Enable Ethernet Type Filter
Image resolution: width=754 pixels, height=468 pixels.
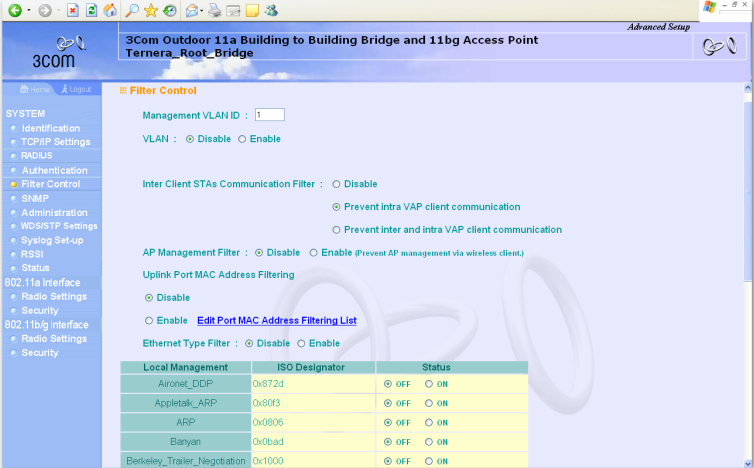(301, 343)
